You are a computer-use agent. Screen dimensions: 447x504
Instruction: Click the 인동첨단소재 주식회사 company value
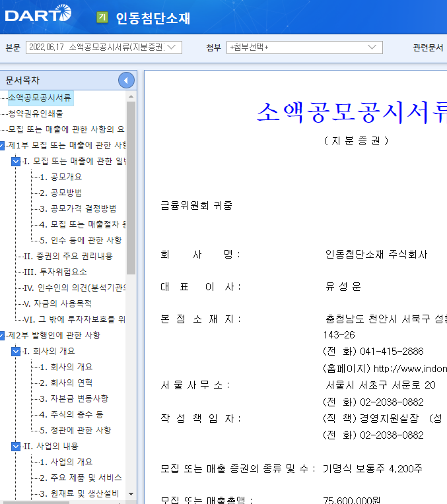[376, 255]
